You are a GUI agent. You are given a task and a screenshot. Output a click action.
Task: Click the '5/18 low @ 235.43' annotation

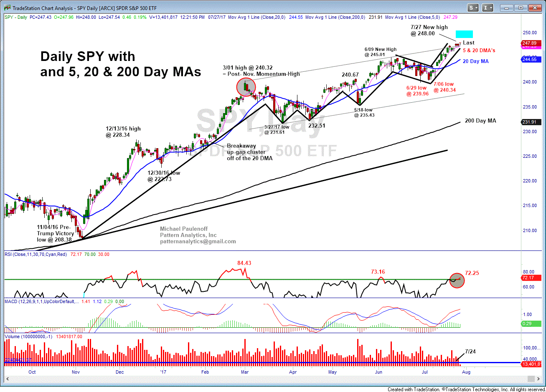point(365,112)
